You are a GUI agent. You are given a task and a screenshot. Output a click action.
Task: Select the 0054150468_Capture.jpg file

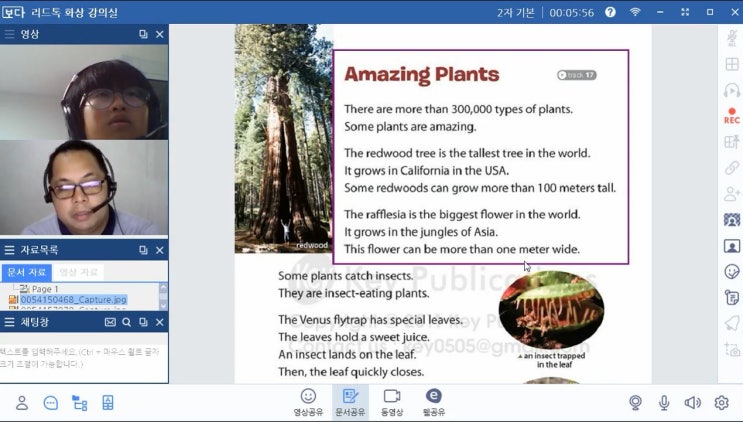[x=72, y=300]
